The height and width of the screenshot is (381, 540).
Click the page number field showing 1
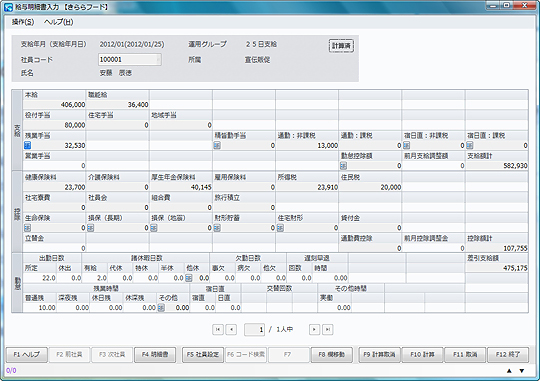[255, 330]
